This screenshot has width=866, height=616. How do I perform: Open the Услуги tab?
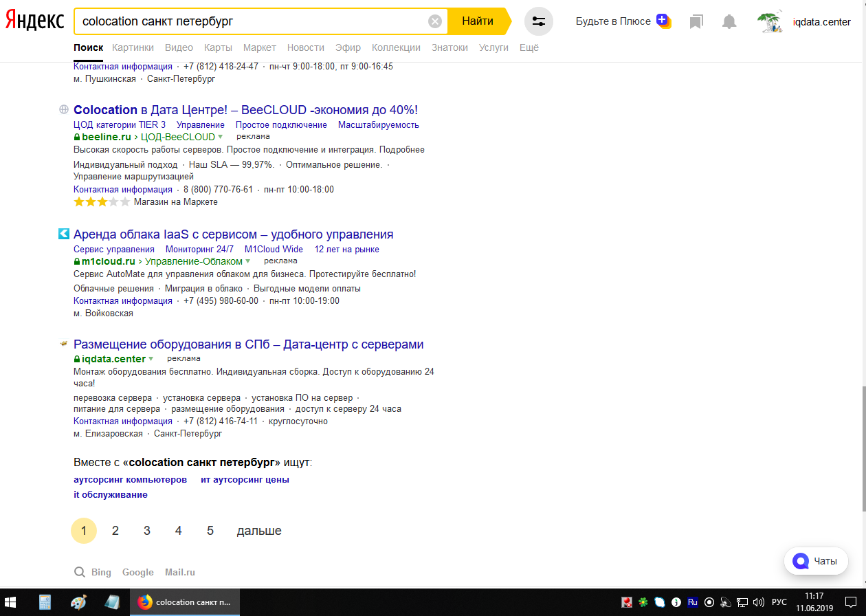click(x=493, y=47)
